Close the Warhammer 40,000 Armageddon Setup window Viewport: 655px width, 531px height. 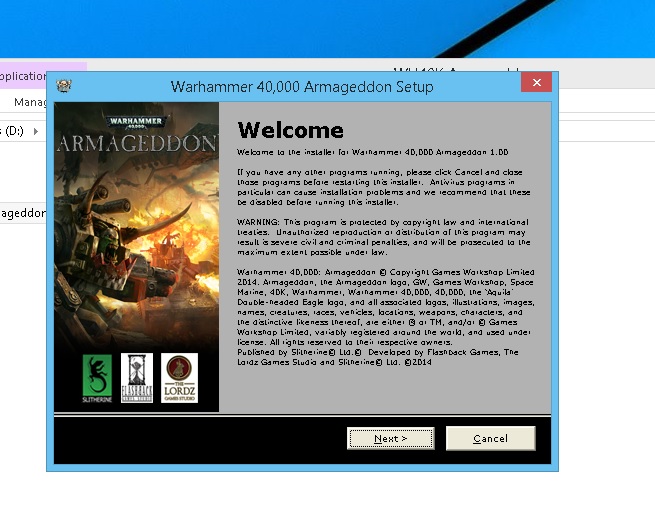[x=536, y=82]
